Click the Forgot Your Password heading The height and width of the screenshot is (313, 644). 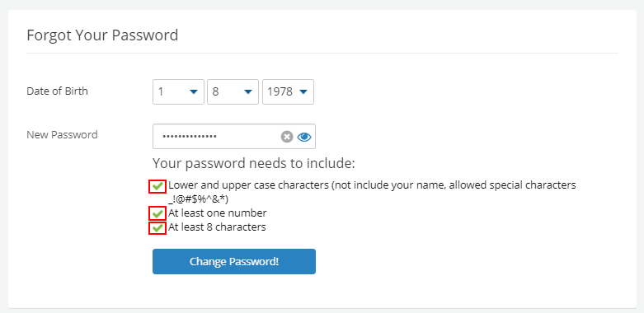pos(102,35)
